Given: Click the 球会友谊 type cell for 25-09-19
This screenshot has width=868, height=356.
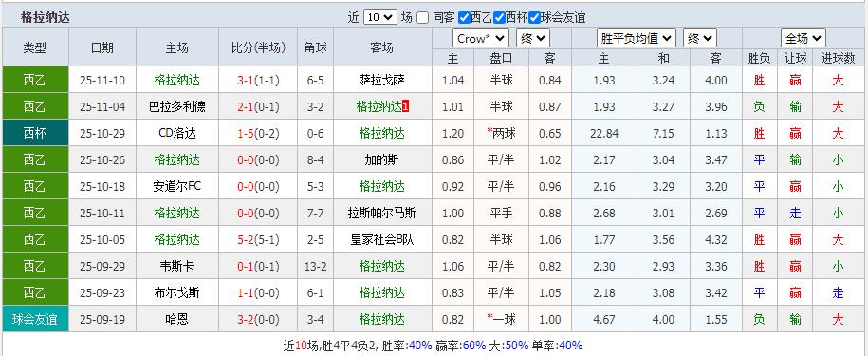Looking at the screenshot, I should (x=35, y=320).
